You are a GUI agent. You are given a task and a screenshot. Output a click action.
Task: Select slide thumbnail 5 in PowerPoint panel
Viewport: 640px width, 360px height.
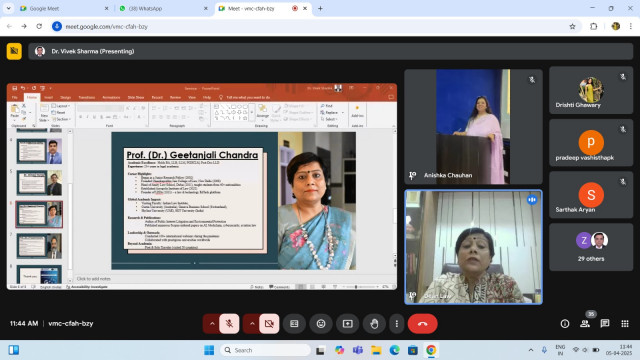click(39, 183)
